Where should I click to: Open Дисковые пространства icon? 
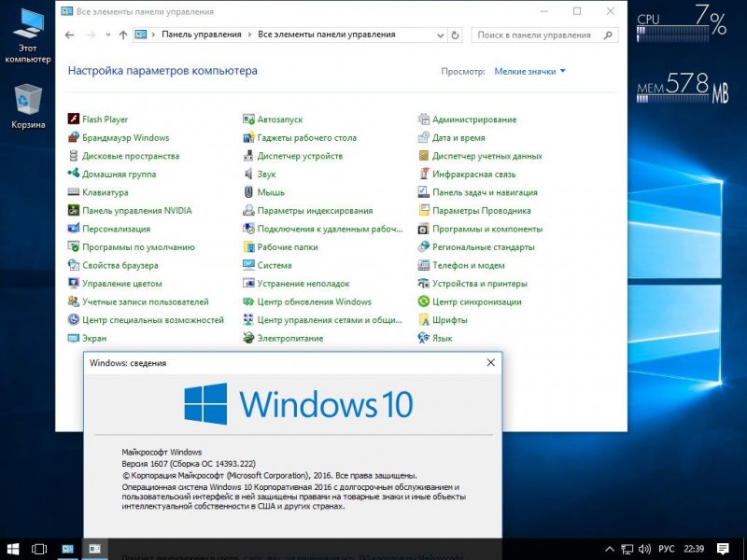[x=74, y=156]
